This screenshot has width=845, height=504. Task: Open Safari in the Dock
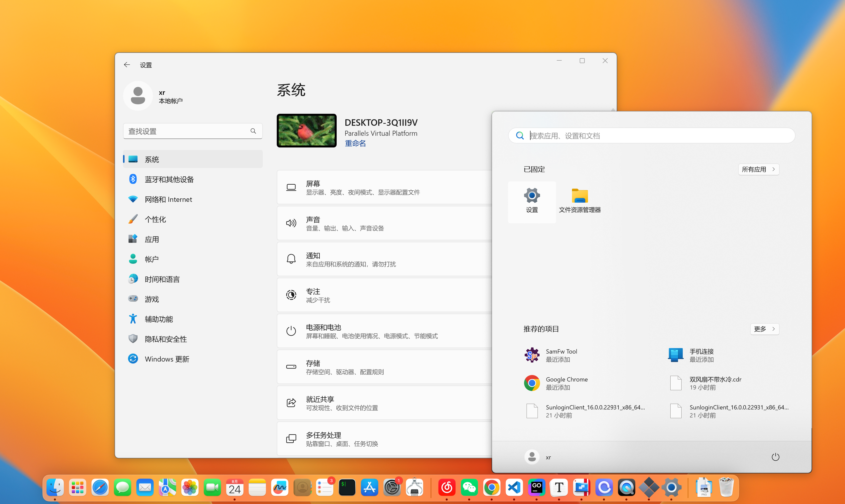pyautogui.click(x=100, y=488)
